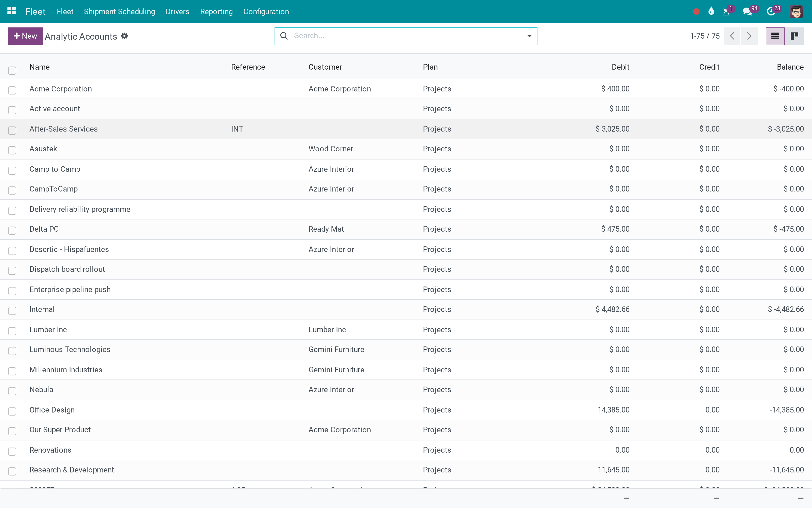Click the -14,385.00 balance value

[x=787, y=409]
